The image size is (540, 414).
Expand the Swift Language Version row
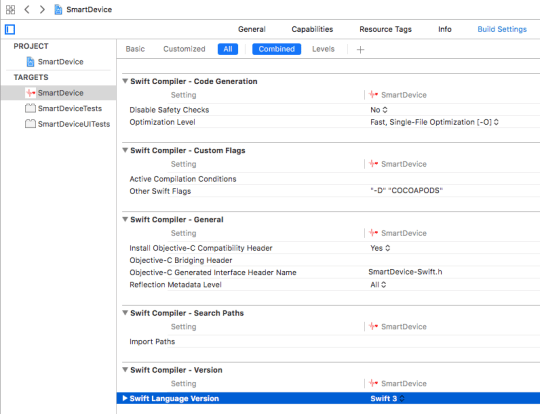pyautogui.click(x=125, y=399)
